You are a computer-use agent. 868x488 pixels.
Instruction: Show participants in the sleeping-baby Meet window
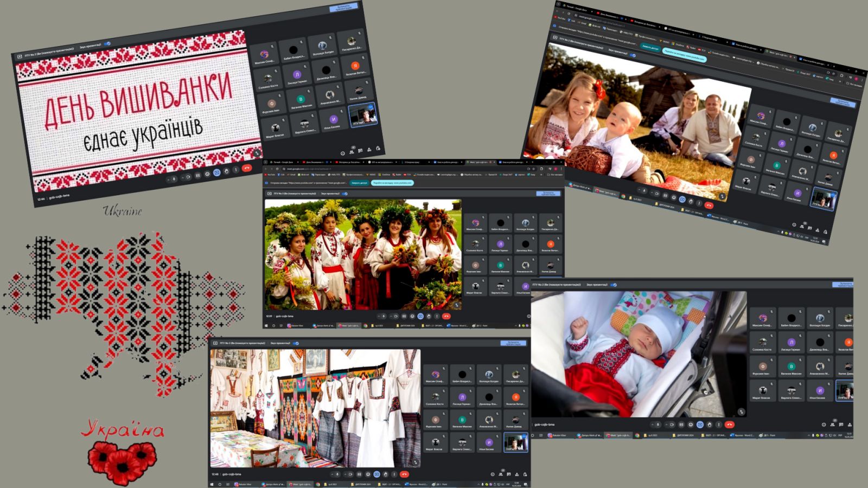pyautogui.click(x=833, y=425)
